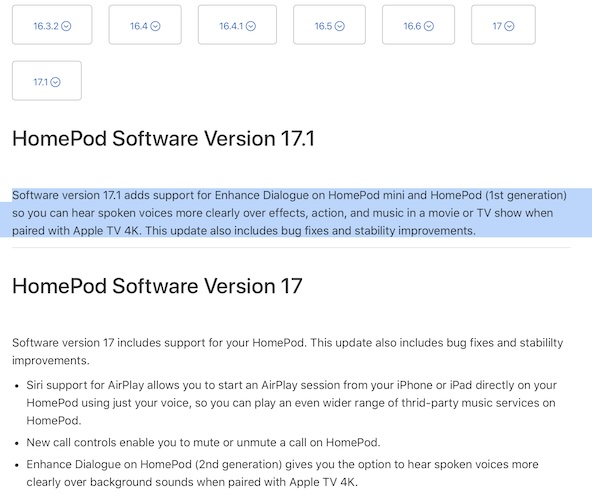Click the bullet 'New call controls enable you'
The image size is (592, 500).
[x=203, y=442]
